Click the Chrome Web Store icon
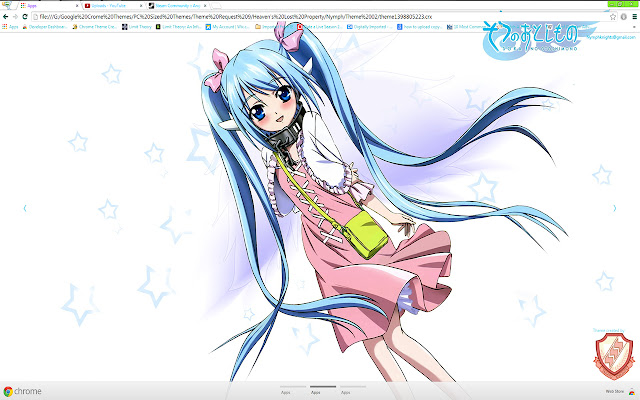 tap(631, 391)
